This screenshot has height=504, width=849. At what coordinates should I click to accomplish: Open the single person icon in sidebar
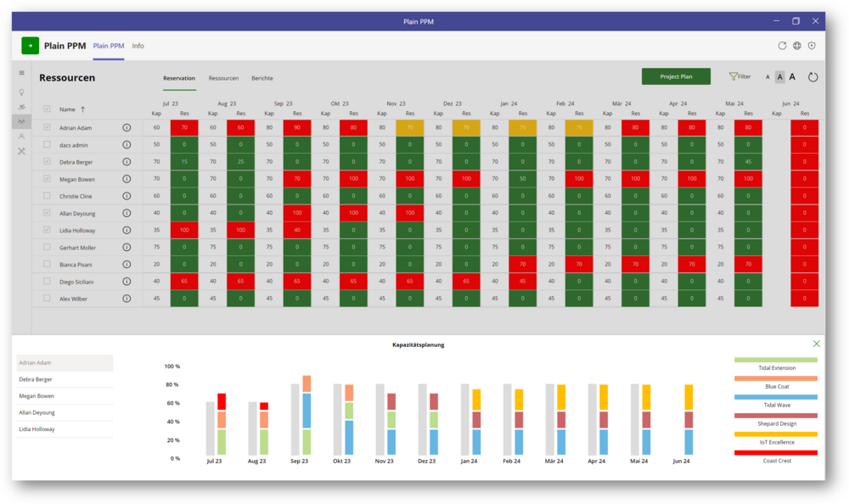(22, 136)
